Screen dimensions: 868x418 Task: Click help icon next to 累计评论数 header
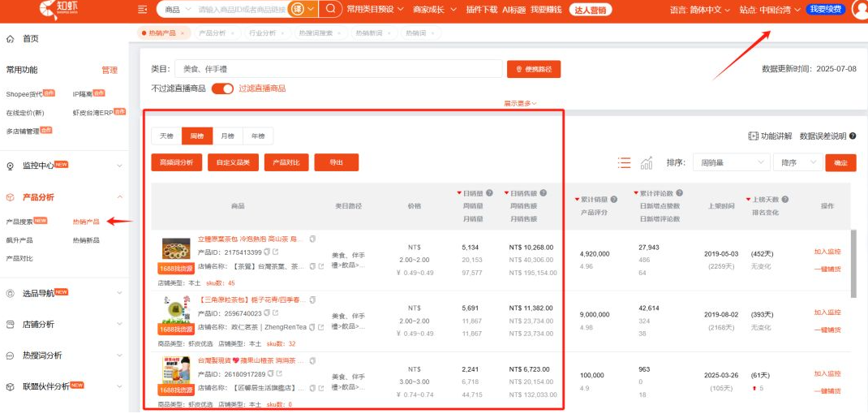click(x=679, y=193)
